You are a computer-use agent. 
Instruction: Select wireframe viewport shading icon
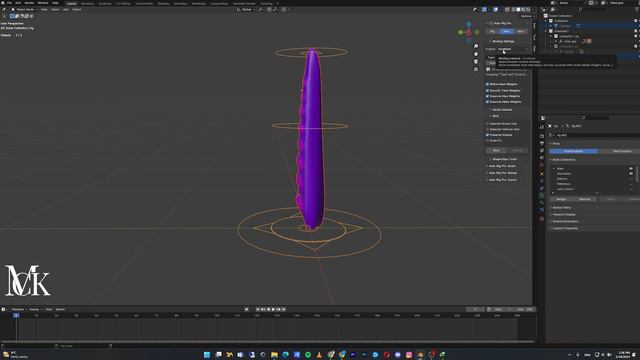click(513, 9)
